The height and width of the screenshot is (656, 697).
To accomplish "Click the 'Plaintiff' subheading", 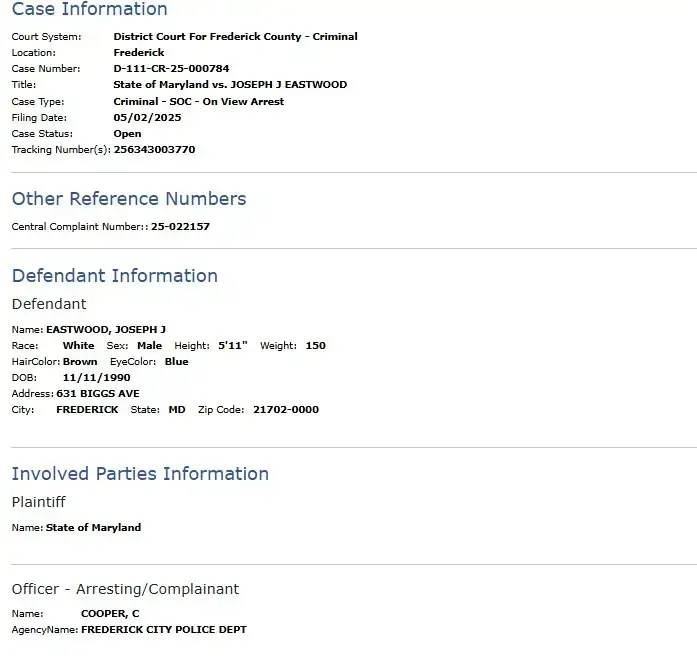I will 39,502.
